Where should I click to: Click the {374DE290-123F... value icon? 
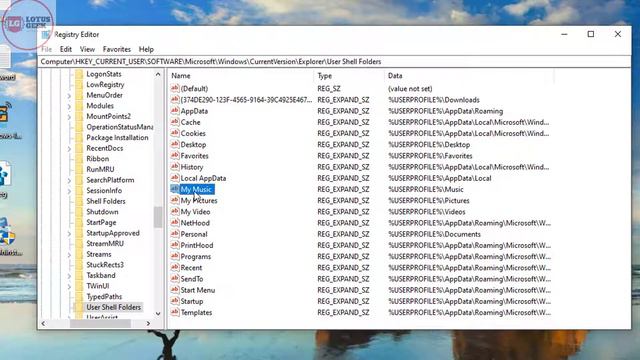tap(175, 99)
